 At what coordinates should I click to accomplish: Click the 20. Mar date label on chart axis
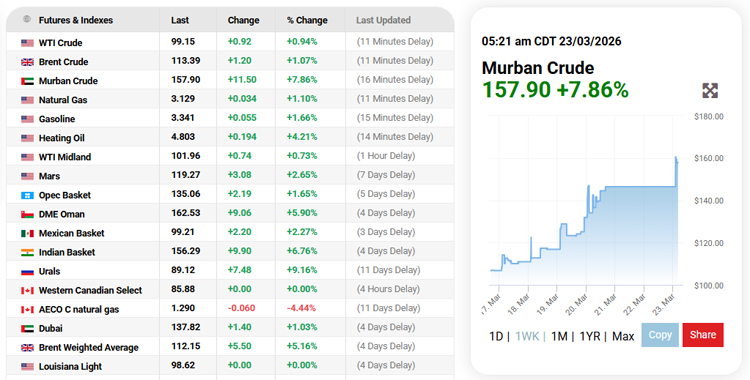[x=578, y=304]
